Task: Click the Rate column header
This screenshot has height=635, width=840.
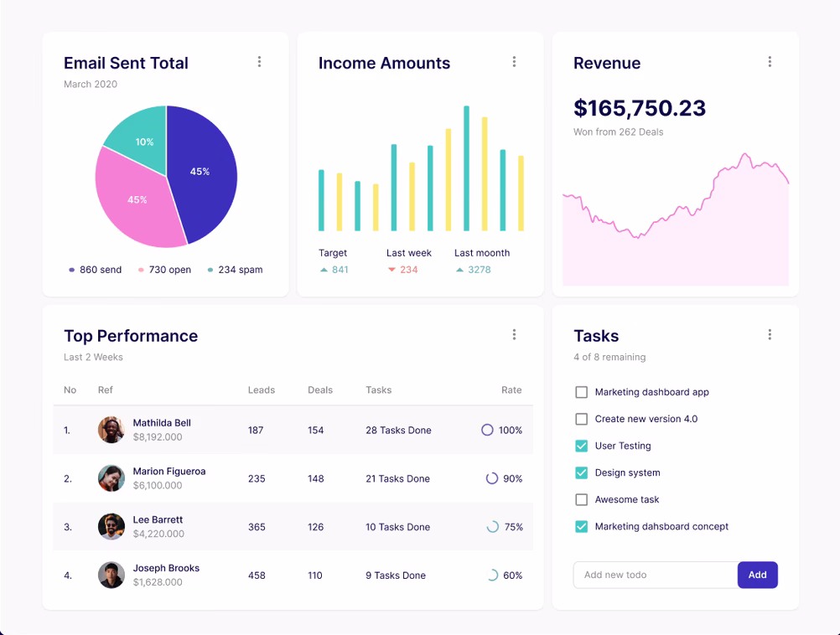Action: click(511, 390)
